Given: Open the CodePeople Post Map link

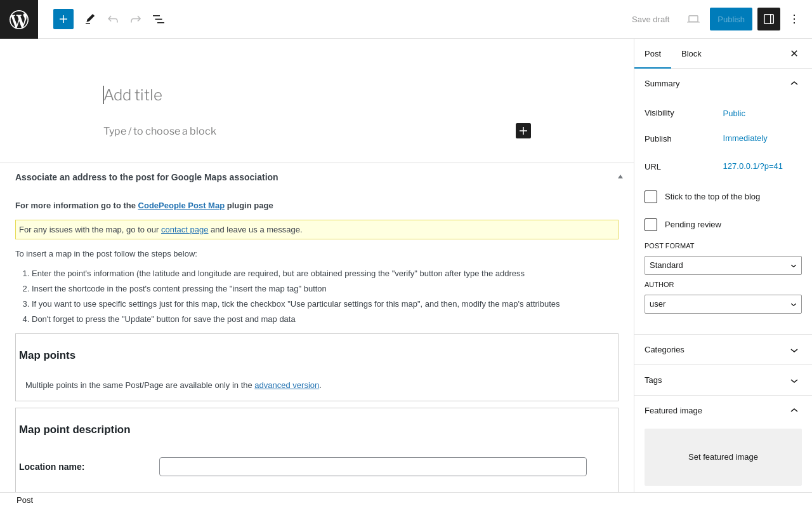Looking at the screenshot, I should pos(181,206).
